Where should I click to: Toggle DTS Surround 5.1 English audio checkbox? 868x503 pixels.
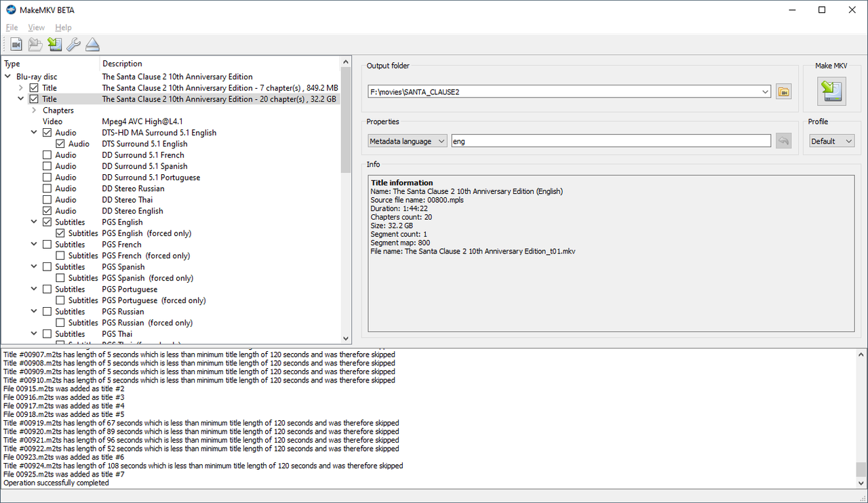[60, 144]
